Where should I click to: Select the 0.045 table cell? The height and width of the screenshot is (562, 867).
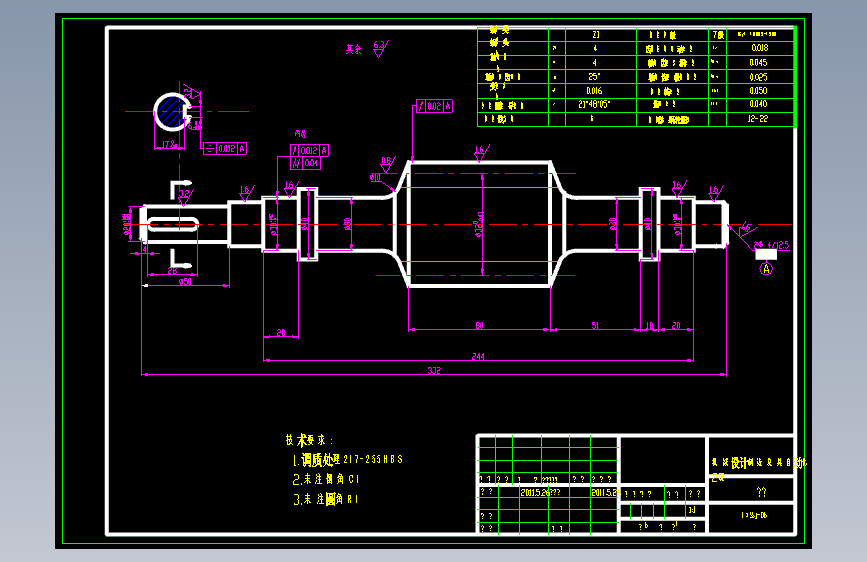point(759,63)
